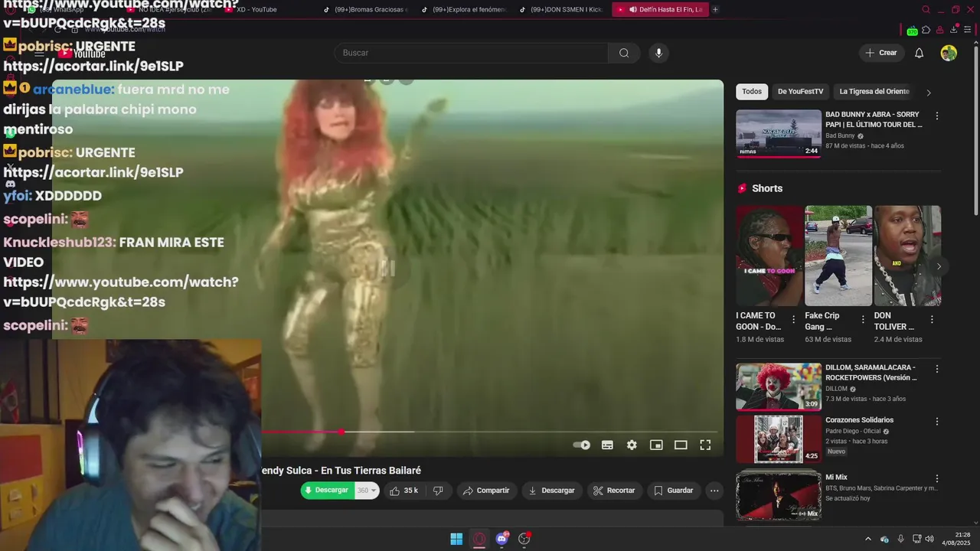
Task: Open options for BAD BUNNY x ABRA video
Action: (x=936, y=116)
